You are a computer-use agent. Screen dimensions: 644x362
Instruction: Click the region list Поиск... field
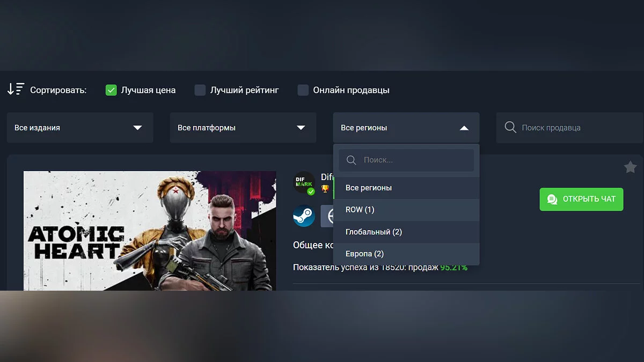(x=406, y=160)
